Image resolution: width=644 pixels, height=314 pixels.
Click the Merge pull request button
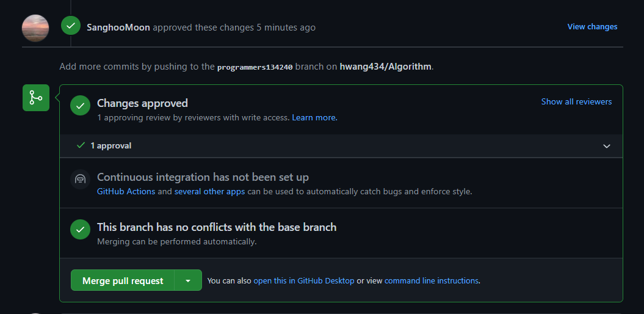coord(123,280)
